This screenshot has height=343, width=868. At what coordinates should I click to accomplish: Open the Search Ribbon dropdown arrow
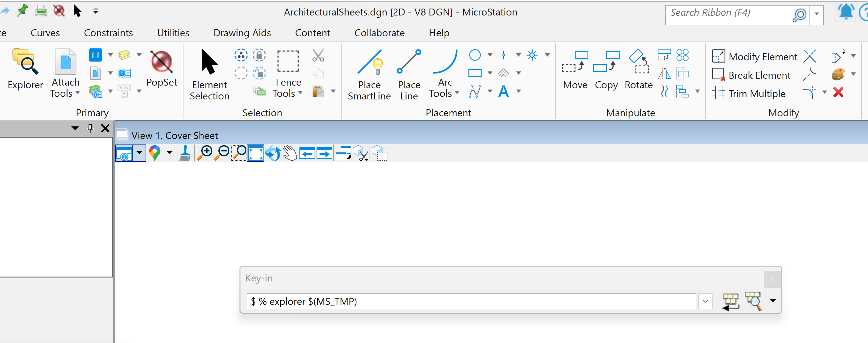(x=816, y=14)
